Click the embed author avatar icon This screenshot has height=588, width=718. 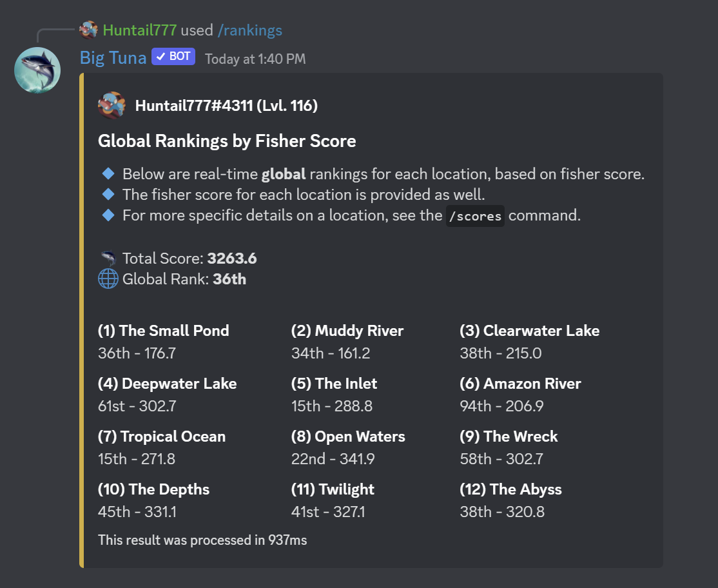click(x=112, y=105)
